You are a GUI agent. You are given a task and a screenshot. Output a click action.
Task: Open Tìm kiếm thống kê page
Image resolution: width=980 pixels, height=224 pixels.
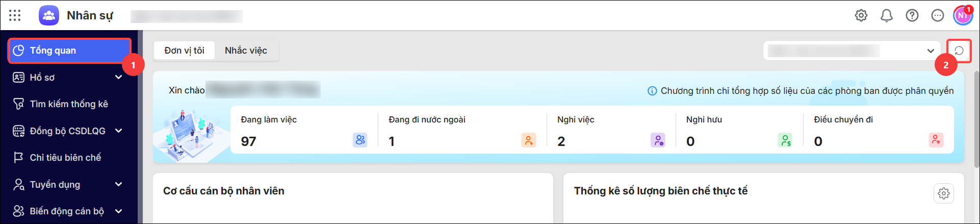tap(70, 104)
